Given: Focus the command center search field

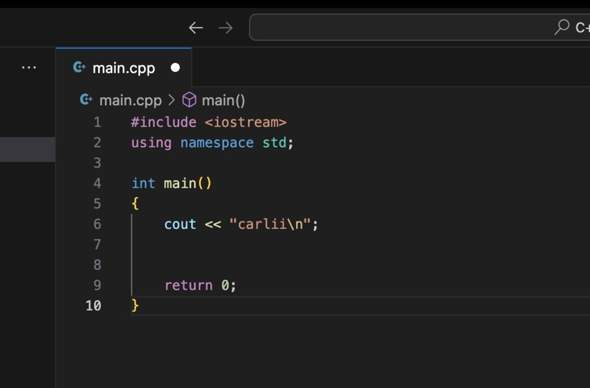Looking at the screenshot, I should pyautogui.click(x=419, y=27).
